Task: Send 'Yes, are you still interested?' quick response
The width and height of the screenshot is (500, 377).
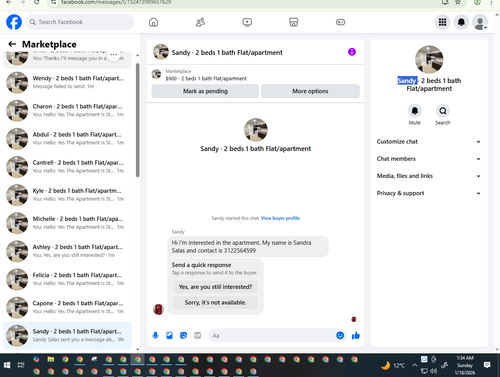Action: pos(215,287)
